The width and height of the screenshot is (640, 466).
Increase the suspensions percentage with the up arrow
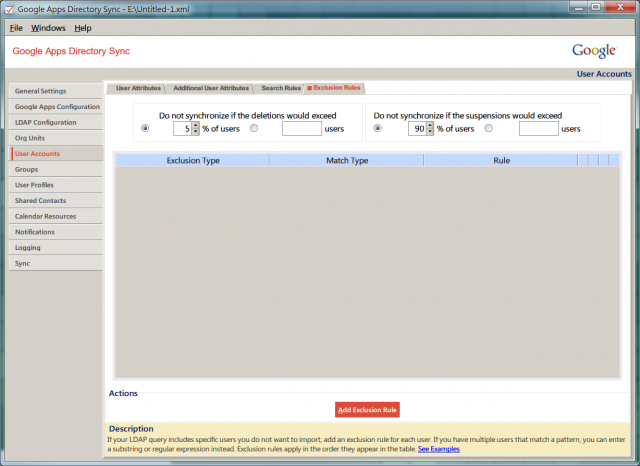[430, 125]
